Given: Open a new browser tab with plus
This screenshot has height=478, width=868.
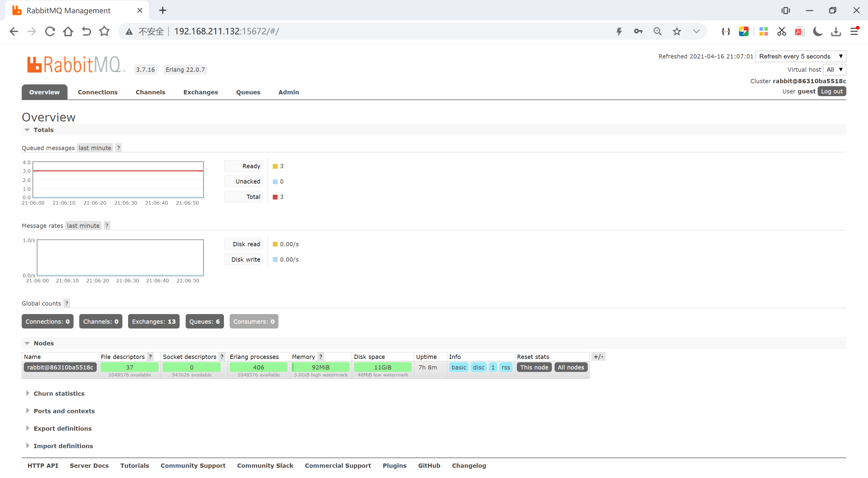Looking at the screenshot, I should [163, 11].
